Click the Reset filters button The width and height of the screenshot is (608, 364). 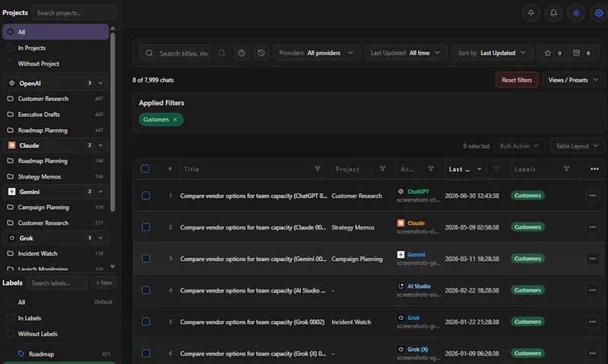517,81
